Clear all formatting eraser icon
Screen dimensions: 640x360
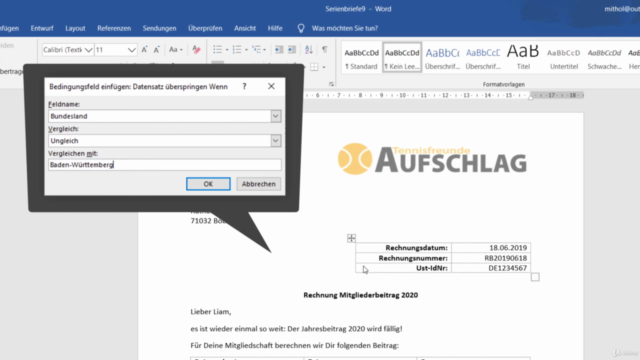point(196,50)
